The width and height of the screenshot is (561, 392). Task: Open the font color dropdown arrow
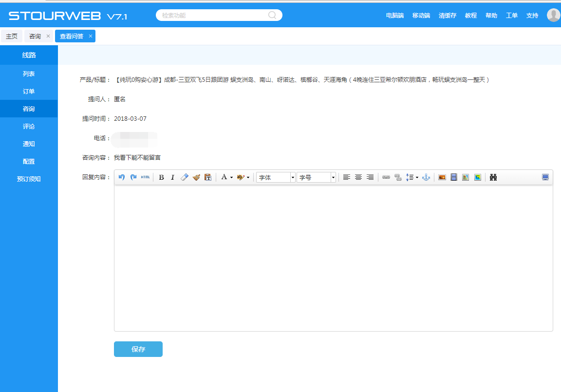(231, 178)
